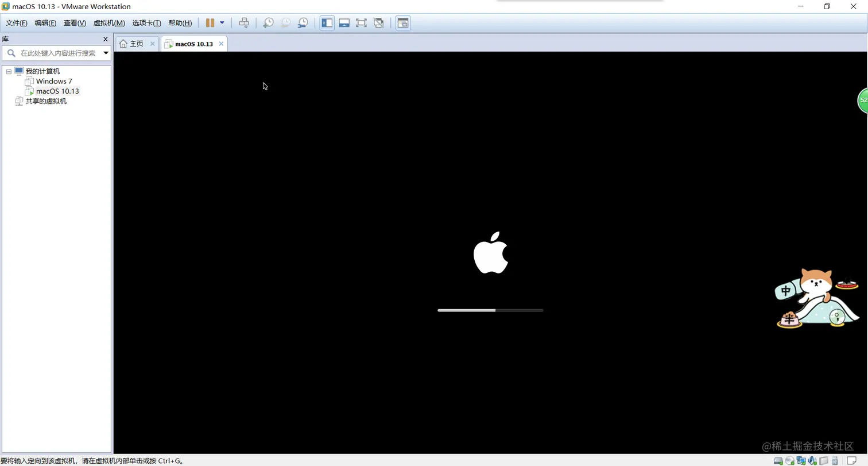The image size is (868, 466).
Task: Click the home icon on 主页 tab
Action: click(x=123, y=44)
